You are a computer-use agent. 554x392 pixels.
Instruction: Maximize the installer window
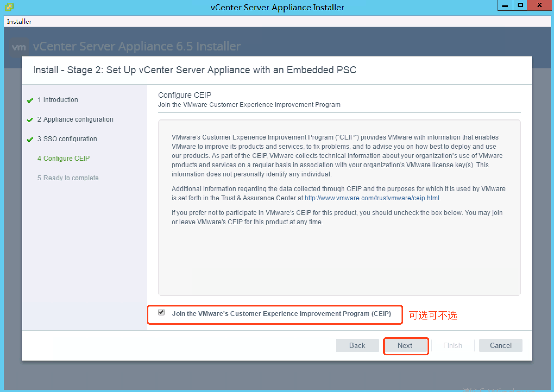tap(520, 5)
